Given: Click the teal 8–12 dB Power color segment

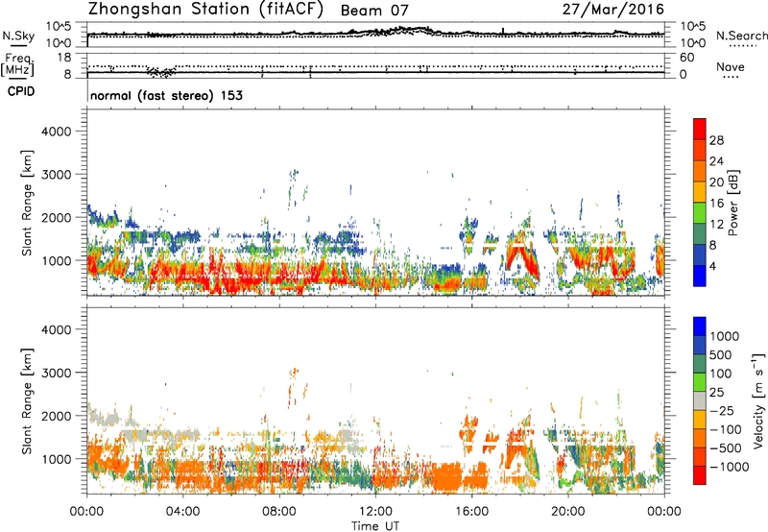Looking at the screenshot, I should (700, 234).
